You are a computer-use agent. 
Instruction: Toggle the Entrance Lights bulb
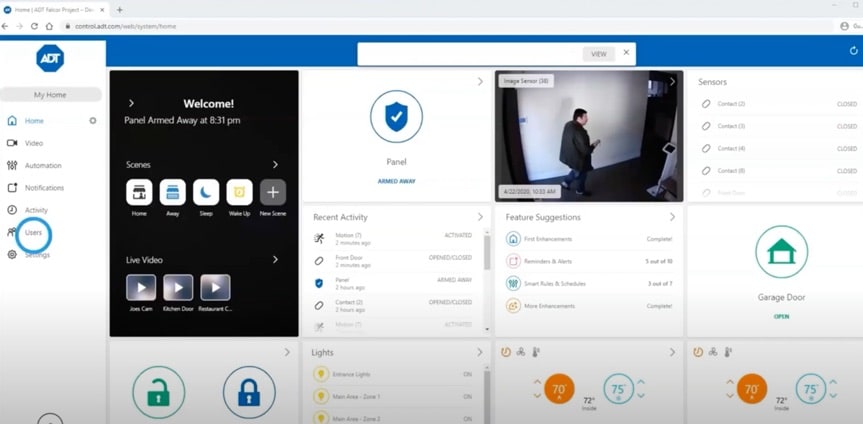point(320,374)
